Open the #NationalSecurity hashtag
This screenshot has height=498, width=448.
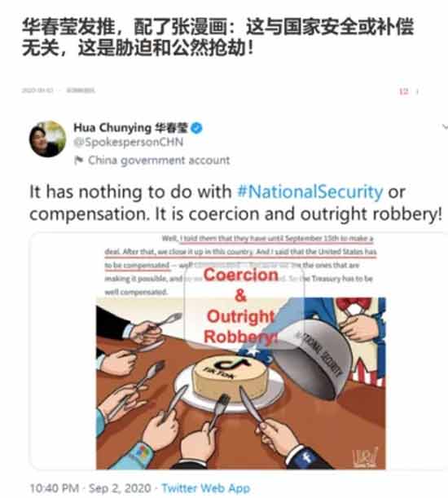click(x=310, y=192)
